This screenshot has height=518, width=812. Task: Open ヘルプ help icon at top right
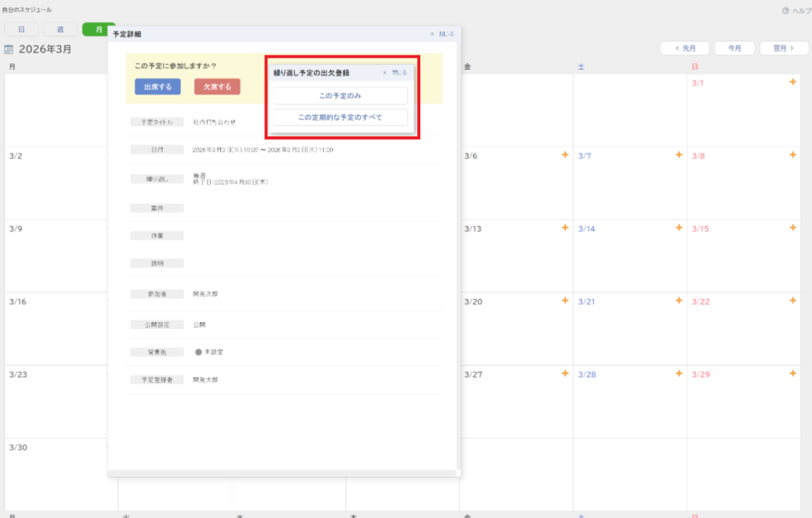pyautogui.click(x=785, y=10)
